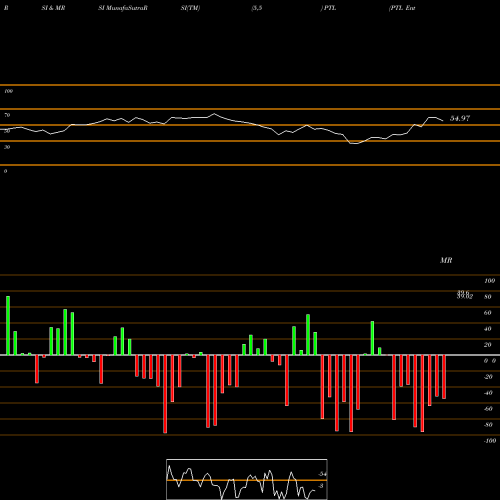Open the mini RSI chart thumbnail at bottom

click(x=247, y=479)
